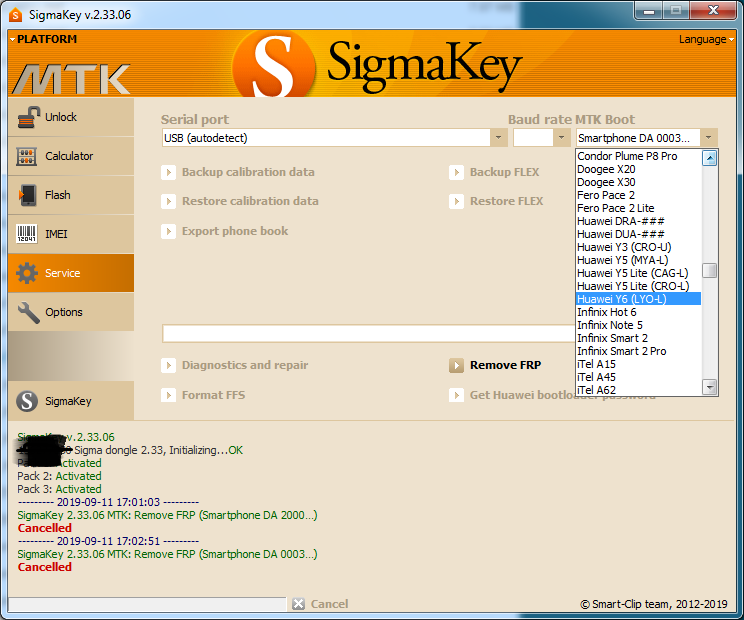
Task: Click Backup calibration data label
Action: (x=248, y=172)
